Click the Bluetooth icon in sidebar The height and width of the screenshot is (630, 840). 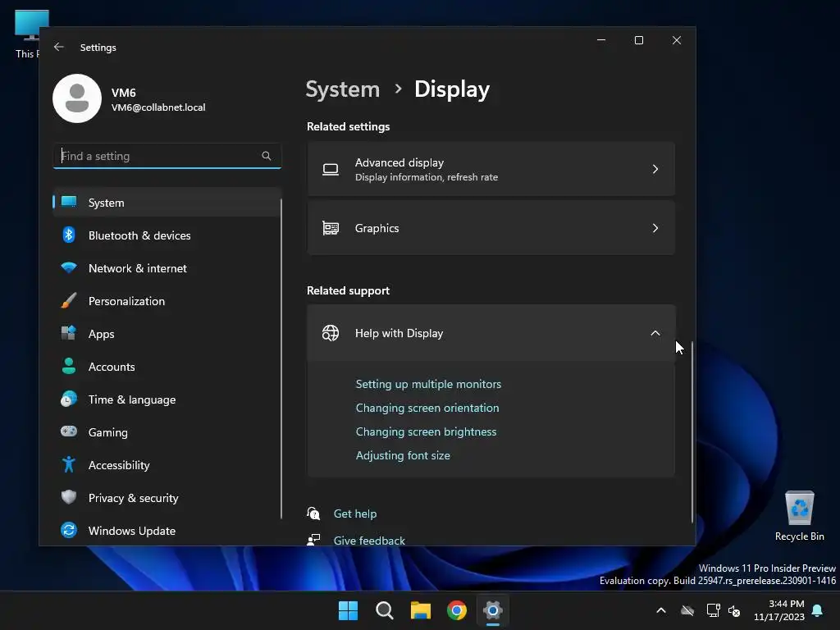(69, 235)
